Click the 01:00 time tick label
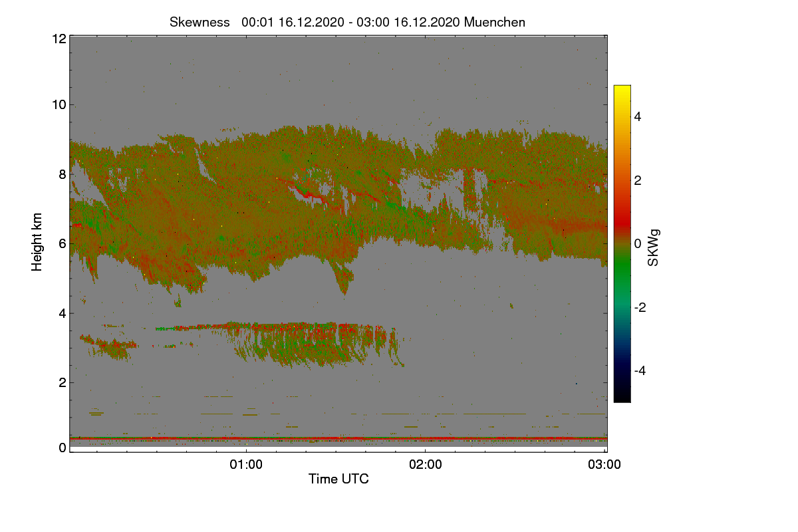The image size is (798, 532). (x=246, y=465)
